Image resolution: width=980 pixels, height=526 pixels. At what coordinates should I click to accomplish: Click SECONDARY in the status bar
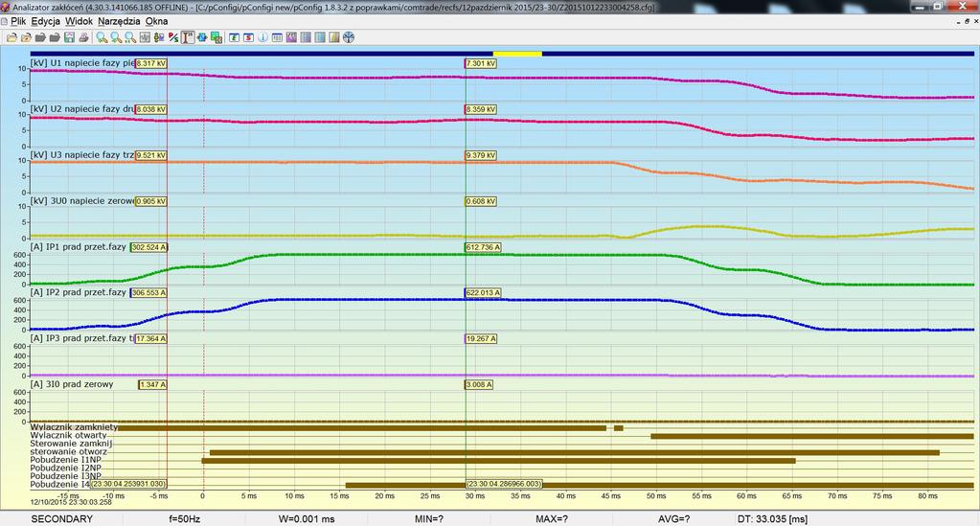click(x=62, y=519)
